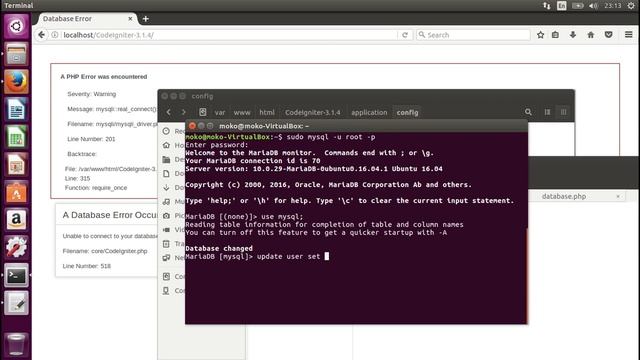The image size is (640, 360).
Task: Open Firefox downloads panel
Action: tap(573, 35)
